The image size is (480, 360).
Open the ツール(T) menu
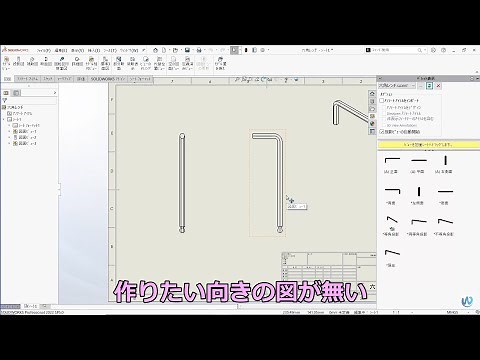(x=110, y=50)
